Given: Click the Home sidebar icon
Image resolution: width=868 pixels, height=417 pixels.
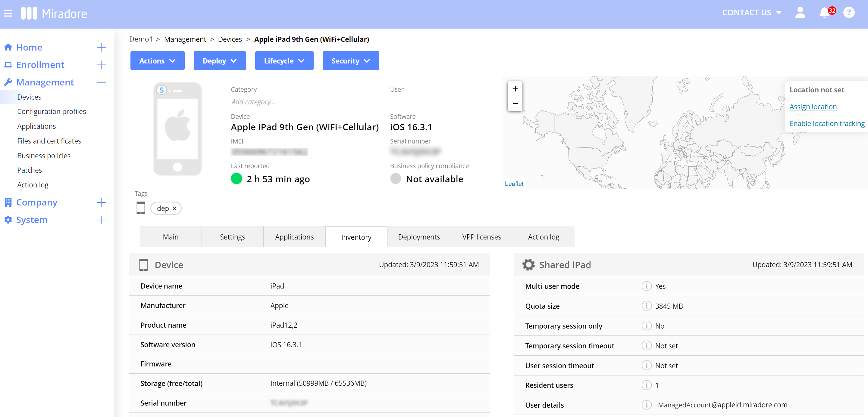Looking at the screenshot, I should (8, 46).
